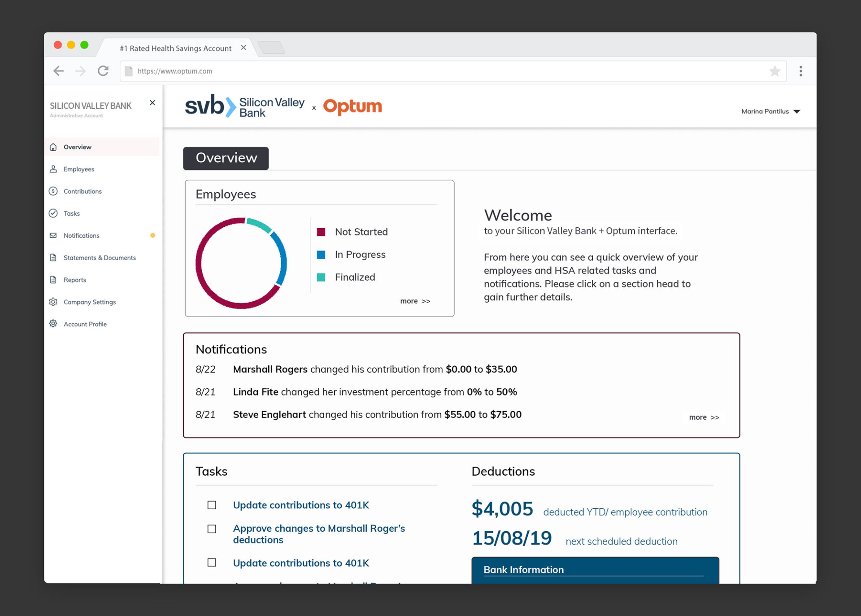Click more >> in the Employees card
Viewport: 861px width, 616px height.
tap(415, 301)
